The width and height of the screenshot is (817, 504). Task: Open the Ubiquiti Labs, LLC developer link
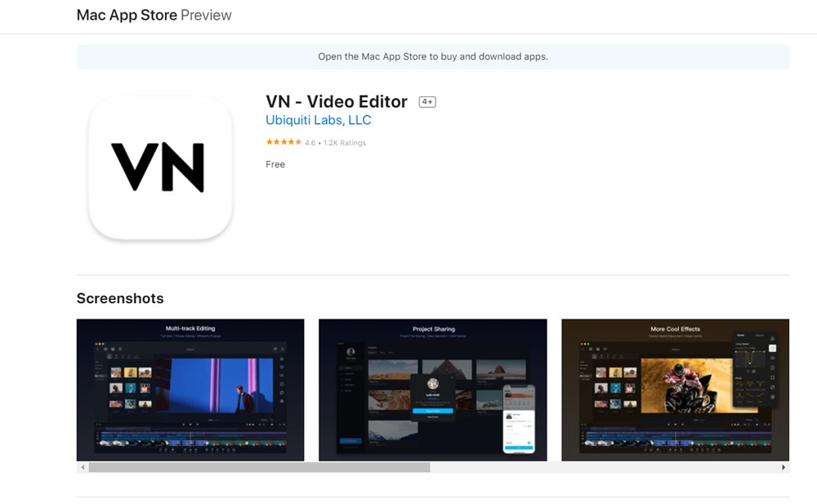pos(319,120)
